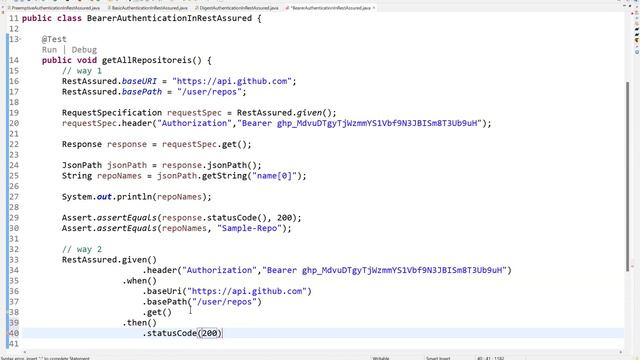Click the "name[0]" string on line 25

(275, 176)
